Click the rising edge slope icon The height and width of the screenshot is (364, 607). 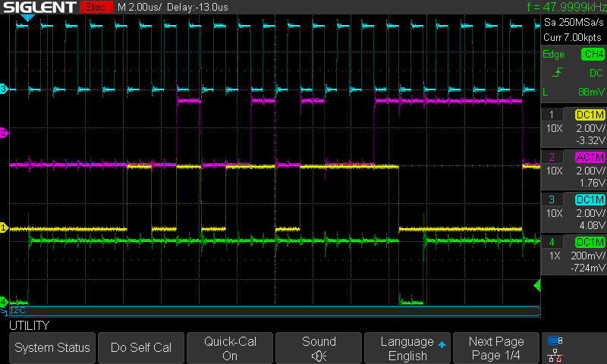(x=556, y=73)
